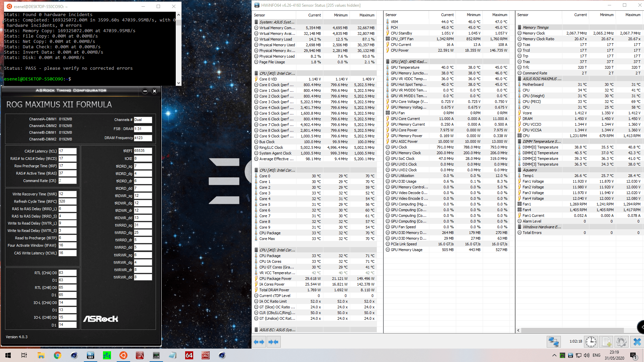Click terminal scrollbar up arrow
Screen dimensions: 644x362
tap(178, 15)
